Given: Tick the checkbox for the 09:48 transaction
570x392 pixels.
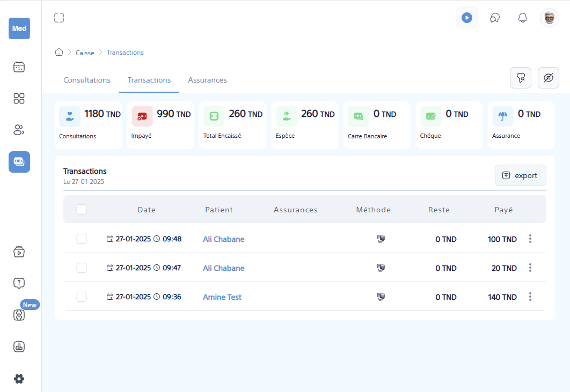Looking at the screenshot, I should [x=81, y=239].
